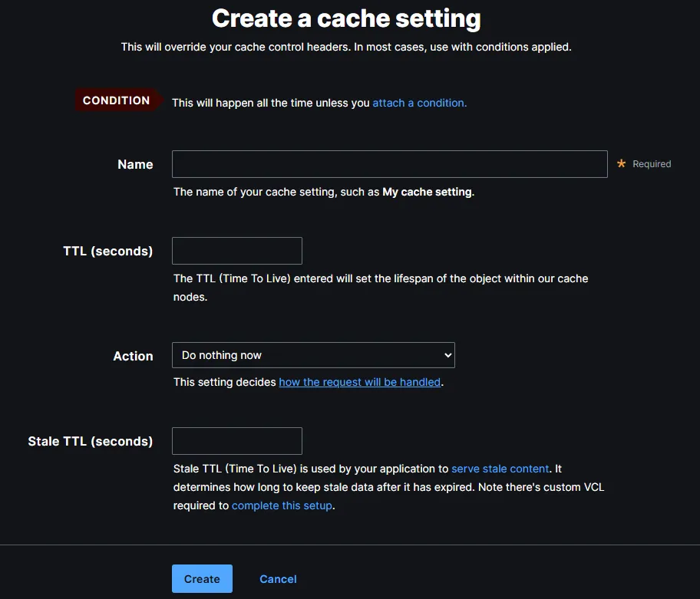The image size is (700, 599).
Task: Focus the Name text field
Action: click(389, 164)
